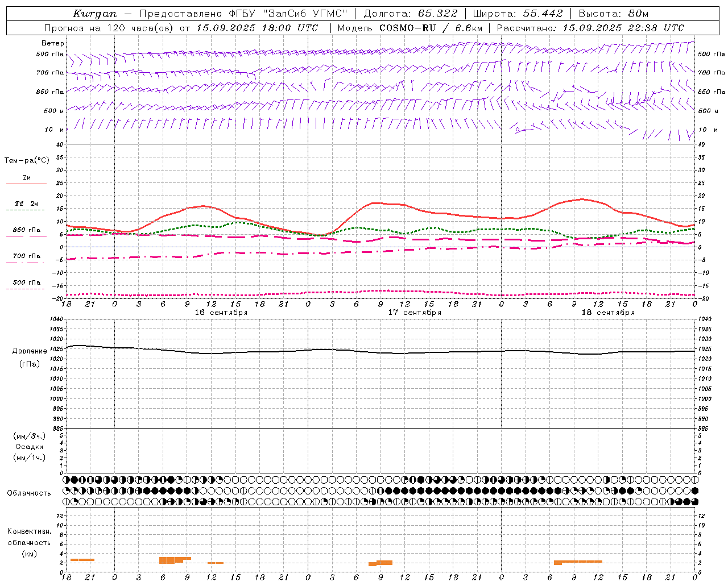
Task: Click the 'Тем-ра(°C)' temperature axis title
Action: (27, 161)
